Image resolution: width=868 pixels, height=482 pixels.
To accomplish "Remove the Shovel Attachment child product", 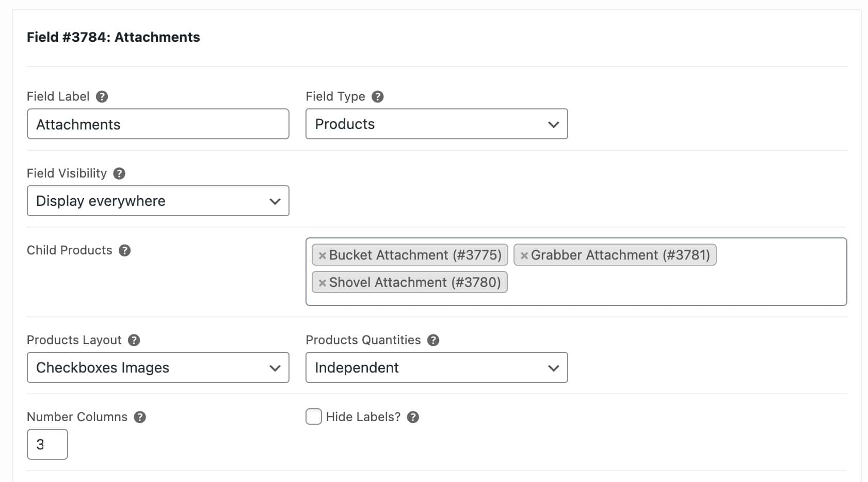I will (322, 282).
